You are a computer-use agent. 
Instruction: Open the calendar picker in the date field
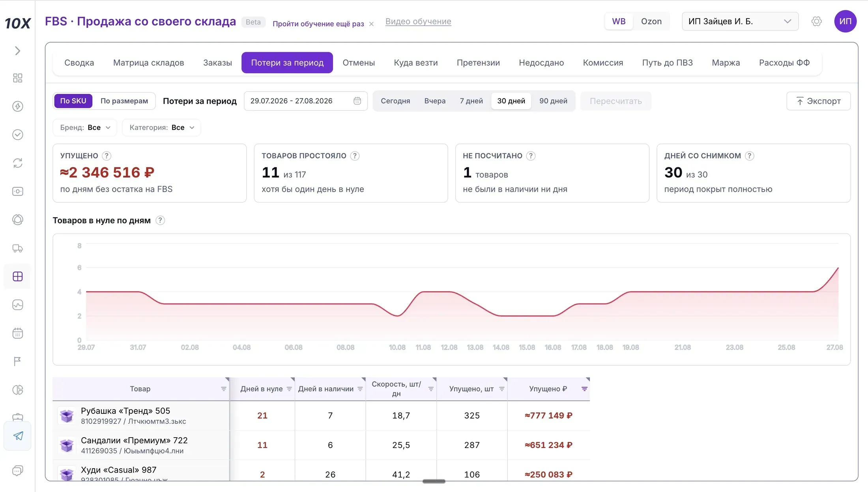pyautogui.click(x=357, y=101)
